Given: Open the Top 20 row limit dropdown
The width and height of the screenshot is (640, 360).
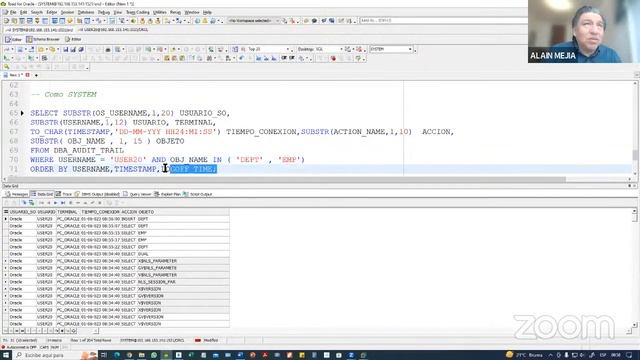Looking at the screenshot, I should pyautogui.click(x=268, y=49).
